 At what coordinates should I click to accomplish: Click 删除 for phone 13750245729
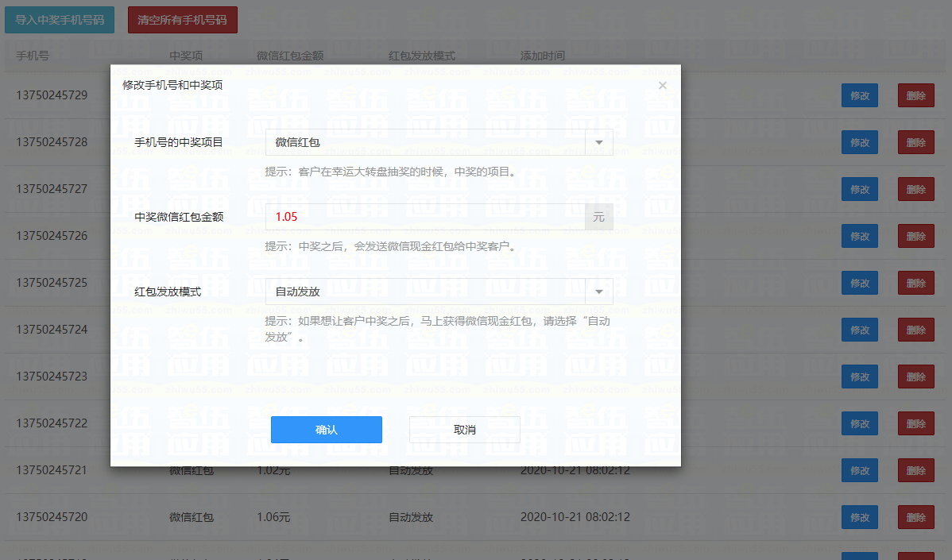point(915,95)
